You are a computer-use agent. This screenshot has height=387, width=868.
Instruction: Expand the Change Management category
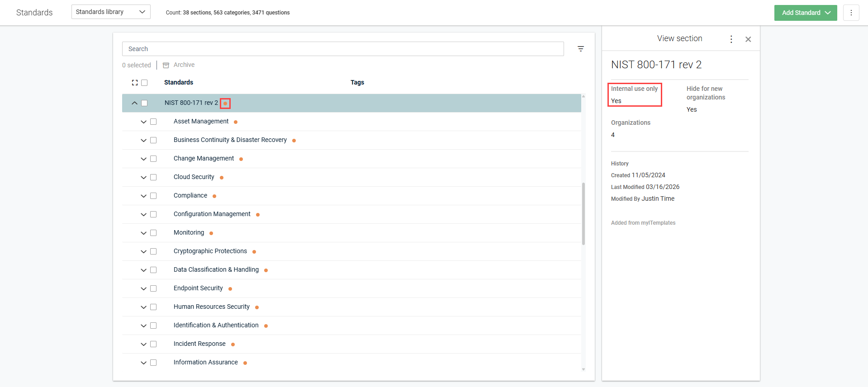pos(143,159)
